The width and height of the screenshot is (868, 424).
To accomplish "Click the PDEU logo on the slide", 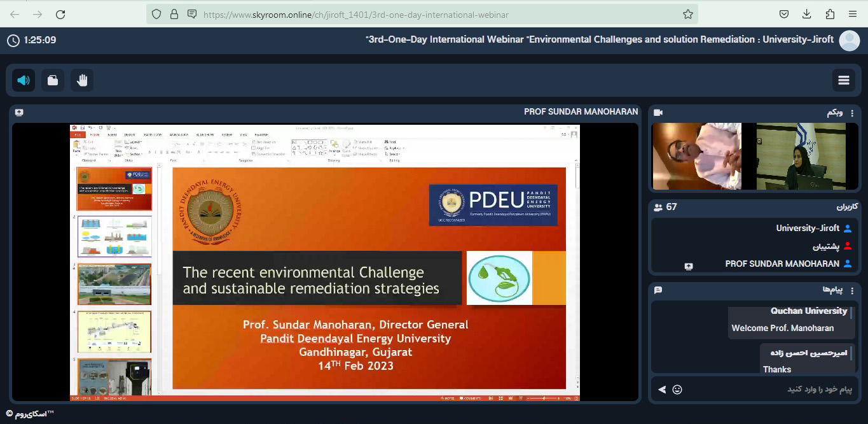I will (x=493, y=204).
